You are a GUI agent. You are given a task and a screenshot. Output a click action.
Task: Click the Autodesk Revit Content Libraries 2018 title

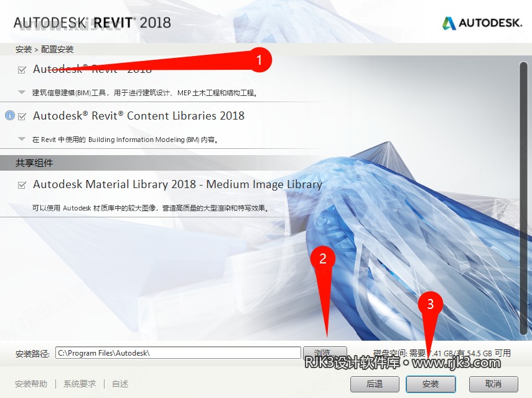pyautogui.click(x=138, y=116)
